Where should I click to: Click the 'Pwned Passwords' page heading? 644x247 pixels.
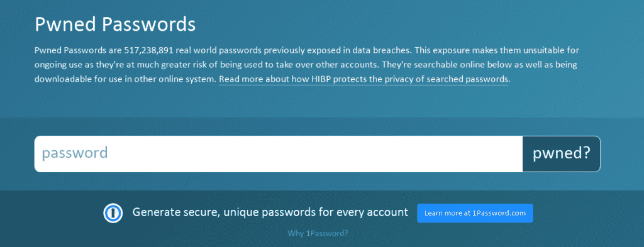tap(115, 25)
